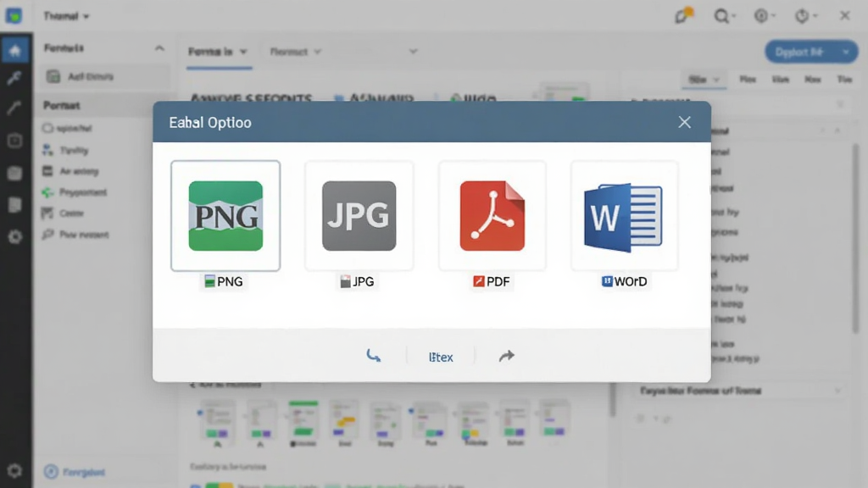Click the center text button in dialog footer
This screenshot has width=868, height=488.
point(441,358)
